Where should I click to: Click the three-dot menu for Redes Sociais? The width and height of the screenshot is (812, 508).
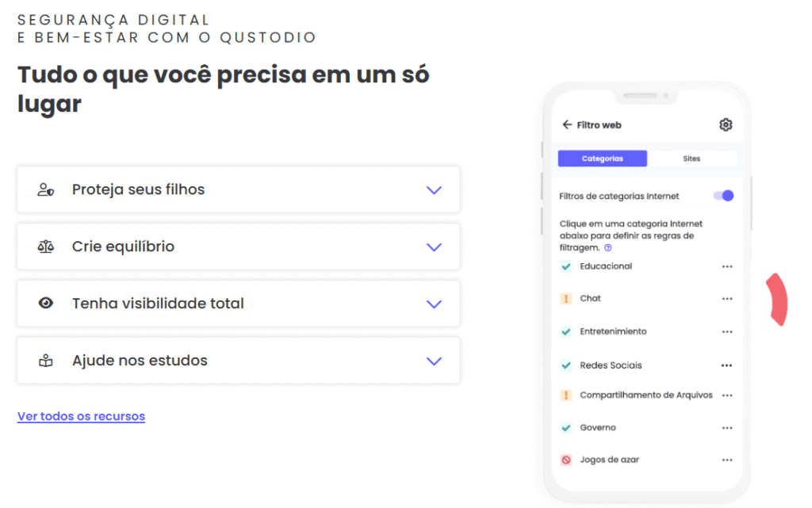tap(726, 365)
